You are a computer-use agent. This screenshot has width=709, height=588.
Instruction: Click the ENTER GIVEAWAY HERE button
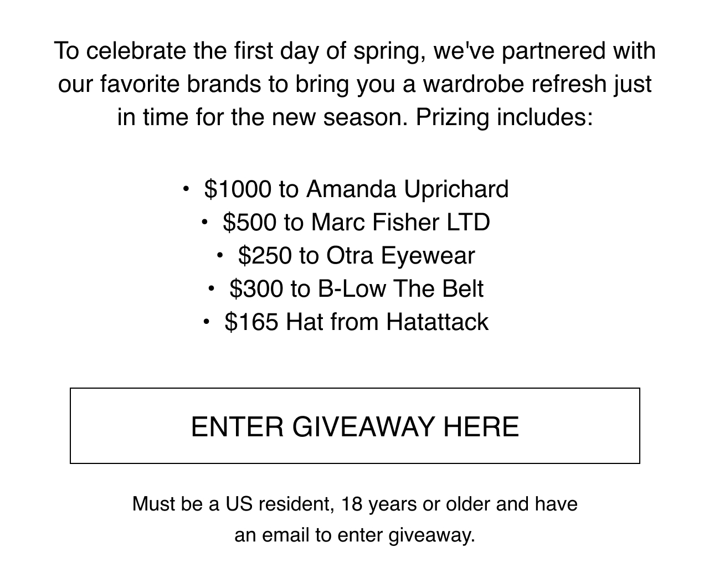[x=354, y=426]
